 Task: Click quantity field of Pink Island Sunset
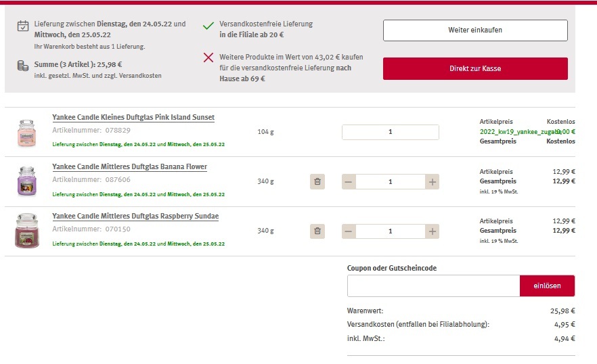coord(391,132)
